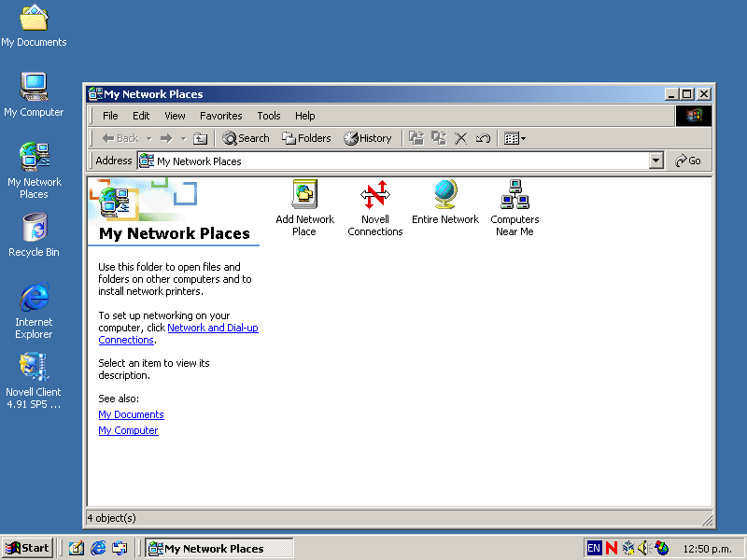Open the History pane from toolbar
Screen dimensions: 747x560
click(x=367, y=138)
